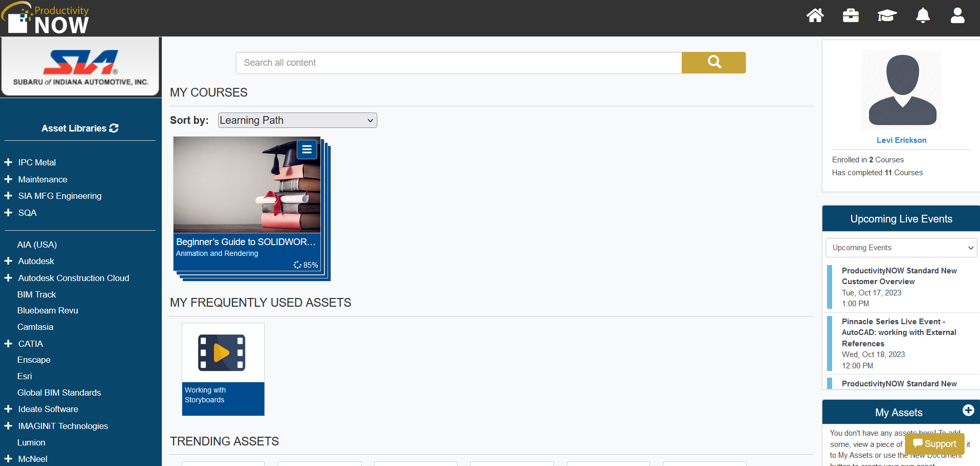Open the home icon in top bar

815,15
